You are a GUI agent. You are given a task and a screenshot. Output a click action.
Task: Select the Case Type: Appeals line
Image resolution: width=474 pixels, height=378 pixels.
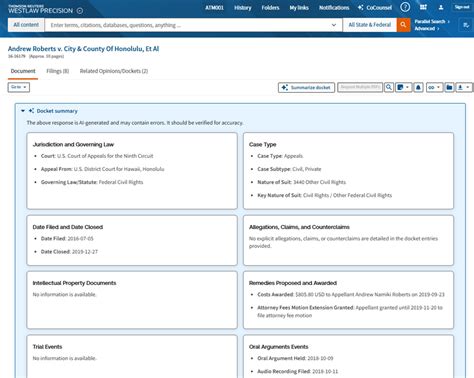pos(280,156)
